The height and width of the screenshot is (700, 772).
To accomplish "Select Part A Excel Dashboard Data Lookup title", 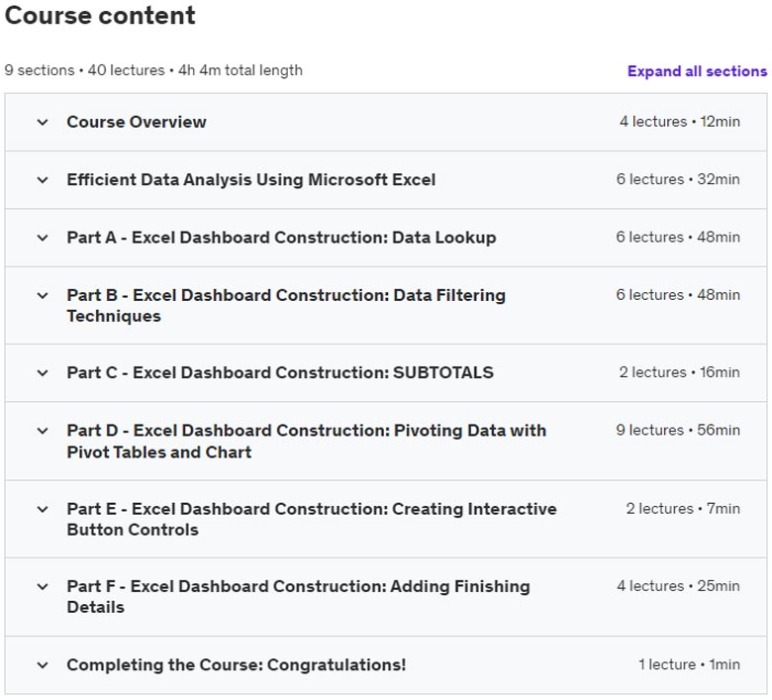I will coord(281,238).
